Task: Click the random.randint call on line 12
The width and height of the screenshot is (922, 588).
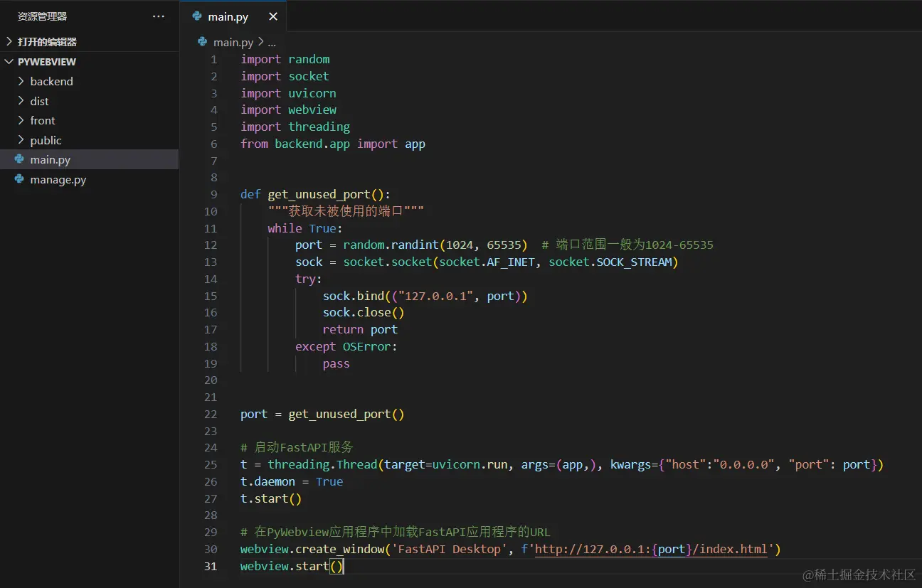Action: tap(435, 245)
